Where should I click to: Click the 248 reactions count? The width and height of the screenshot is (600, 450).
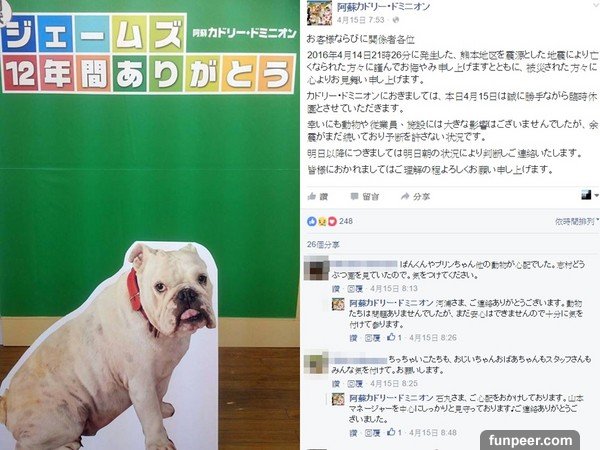click(346, 221)
